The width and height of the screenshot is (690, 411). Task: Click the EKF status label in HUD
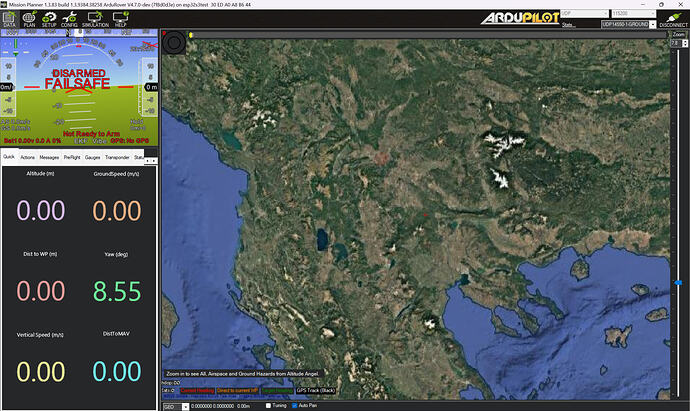tap(81, 141)
